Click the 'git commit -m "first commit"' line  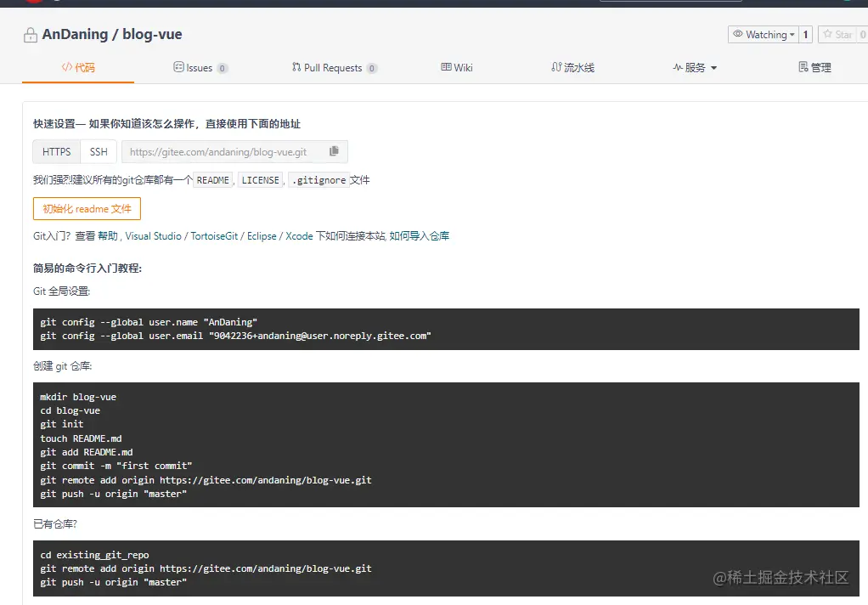click(116, 466)
